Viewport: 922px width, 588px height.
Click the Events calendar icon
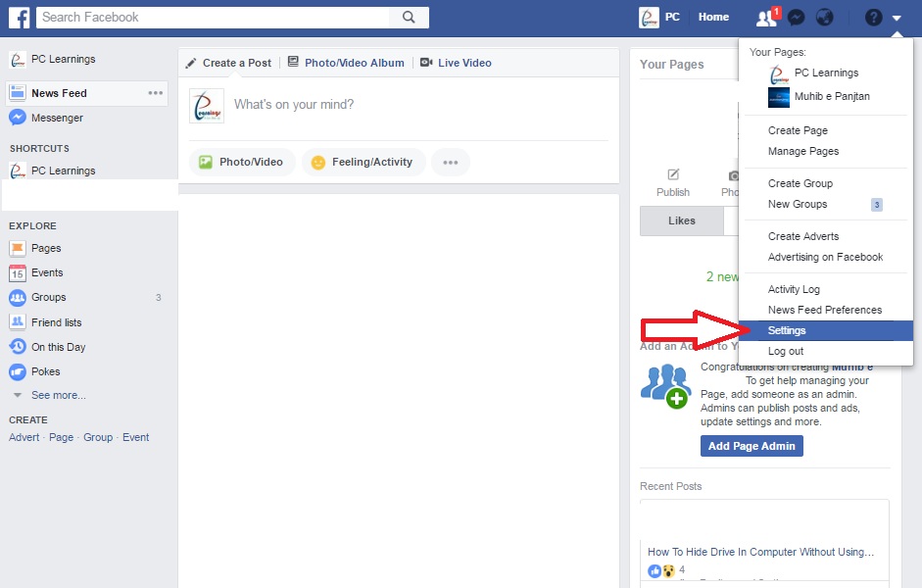click(18, 272)
